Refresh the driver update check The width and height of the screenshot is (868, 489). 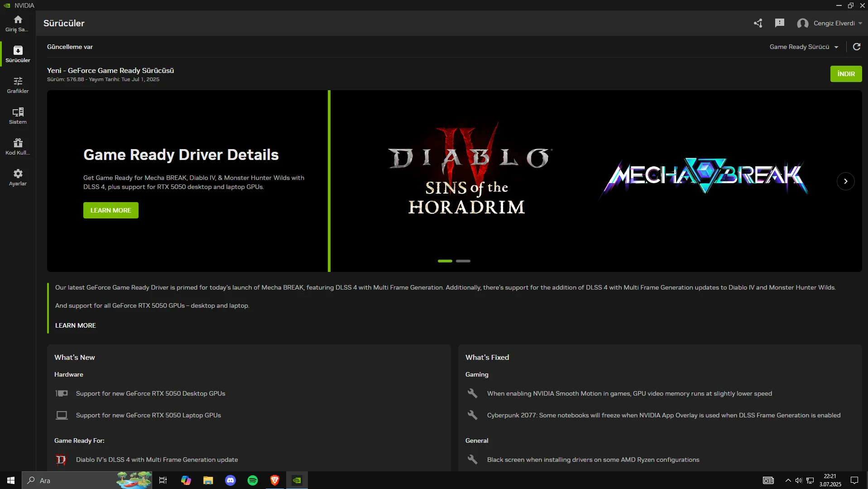(857, 47)
